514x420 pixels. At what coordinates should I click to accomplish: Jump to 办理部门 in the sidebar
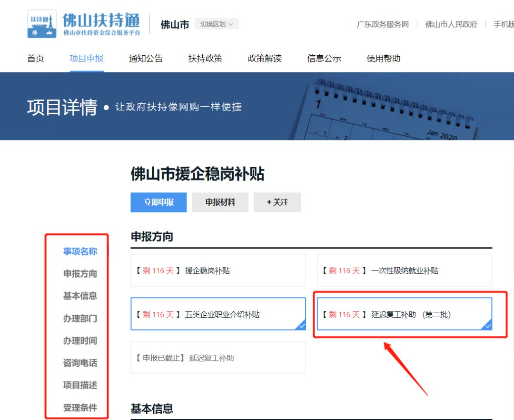click(x=80, y=319)
